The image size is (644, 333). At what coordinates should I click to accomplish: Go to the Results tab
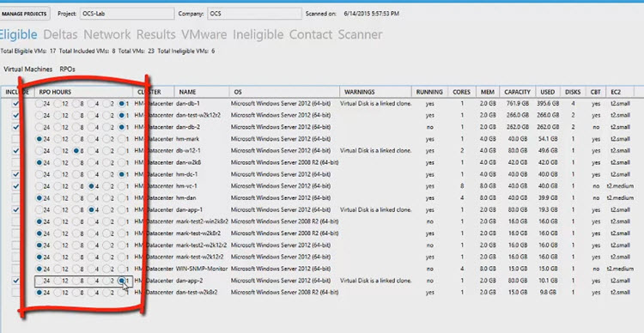156,34
